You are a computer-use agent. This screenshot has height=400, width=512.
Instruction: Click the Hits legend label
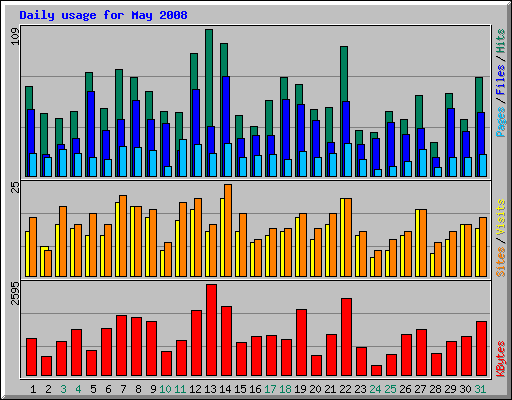click(x=500, y=41)
